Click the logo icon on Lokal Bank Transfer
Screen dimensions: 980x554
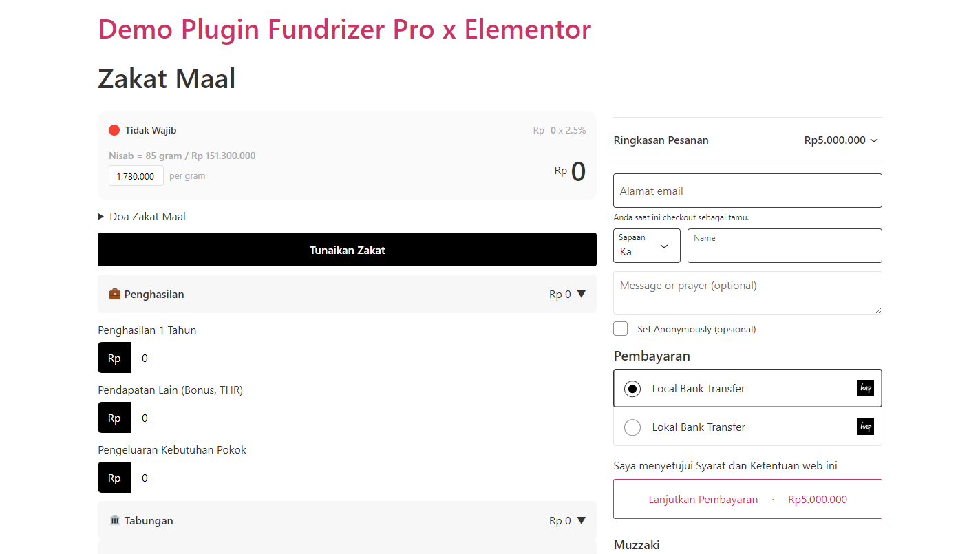click(x=866, y=427)
